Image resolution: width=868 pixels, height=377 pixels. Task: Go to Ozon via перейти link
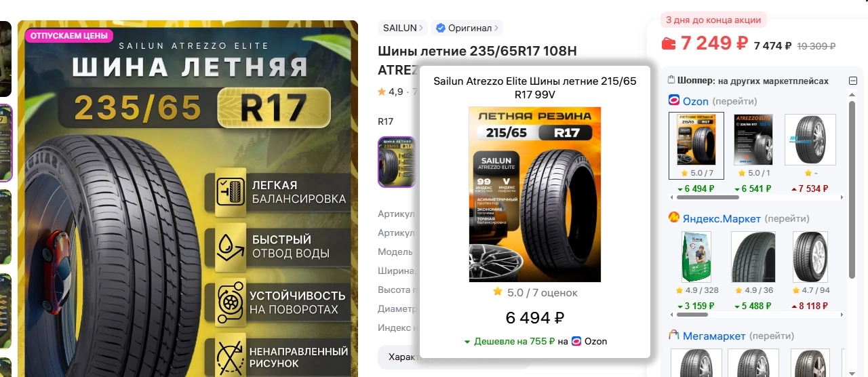click(735, 101)
